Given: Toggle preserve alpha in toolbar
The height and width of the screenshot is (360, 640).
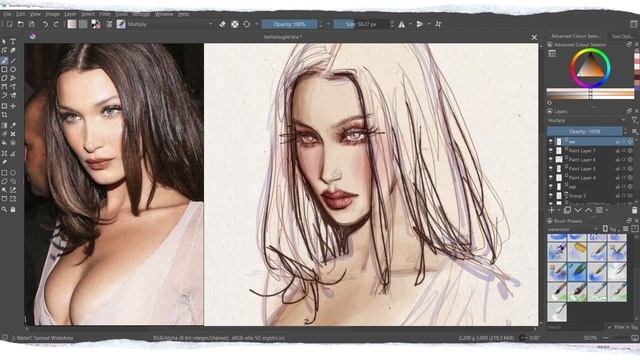Looking at the screenshot, I should pos(235,24).
